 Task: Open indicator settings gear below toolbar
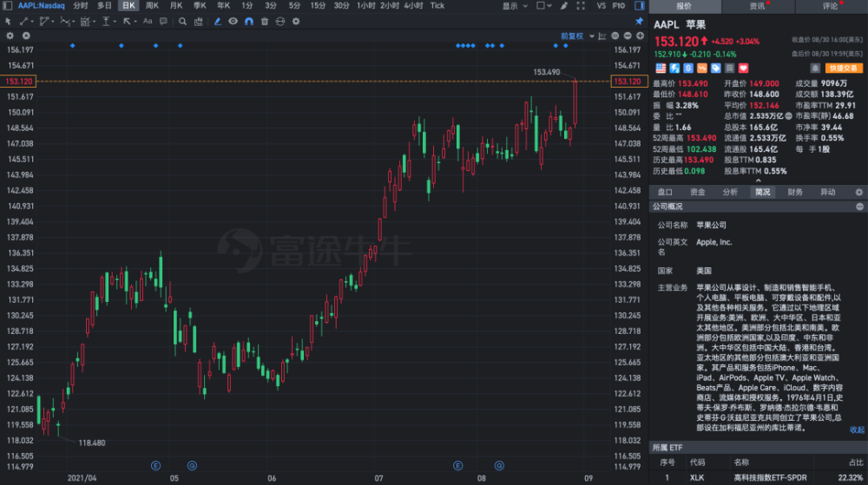[x=10, y=36]
